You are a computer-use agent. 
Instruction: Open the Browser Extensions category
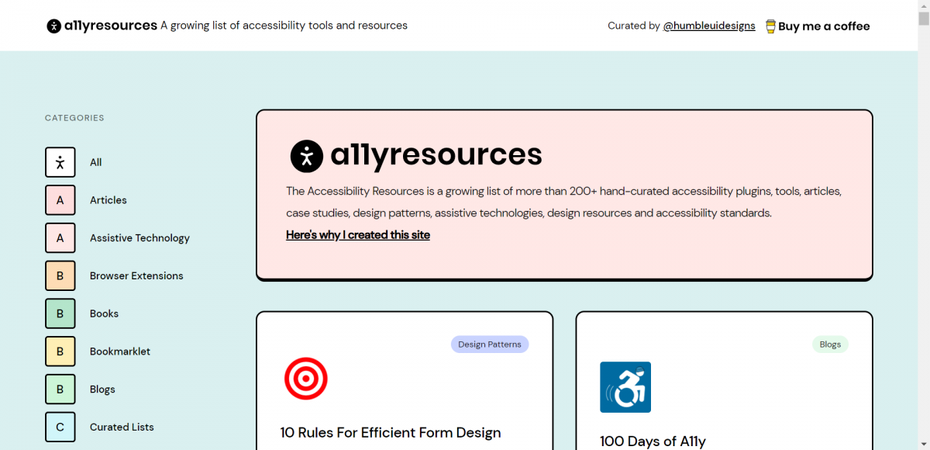[x=136, y=276]
